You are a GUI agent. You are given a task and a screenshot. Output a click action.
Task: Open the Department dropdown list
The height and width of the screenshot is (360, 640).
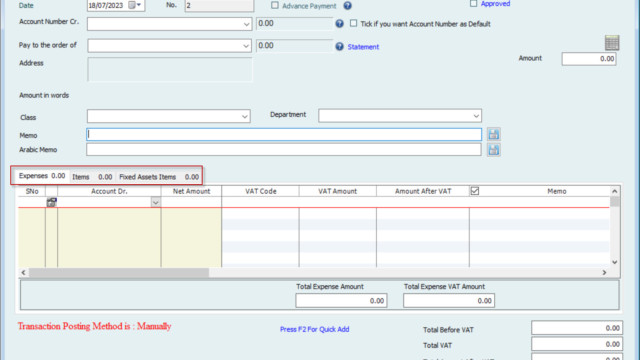click(x=476, y=116)
